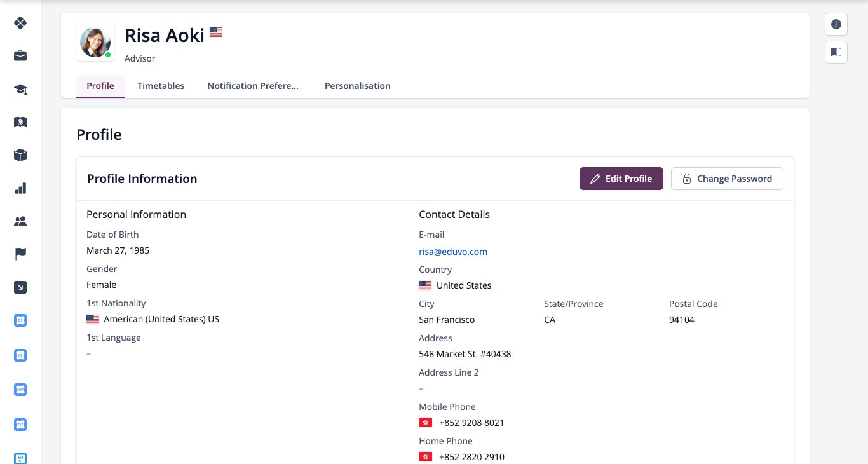The height and width of the screenshot is (464, 868).
Task: Click the Edit Profile button
Action: [x=621, y=179]
